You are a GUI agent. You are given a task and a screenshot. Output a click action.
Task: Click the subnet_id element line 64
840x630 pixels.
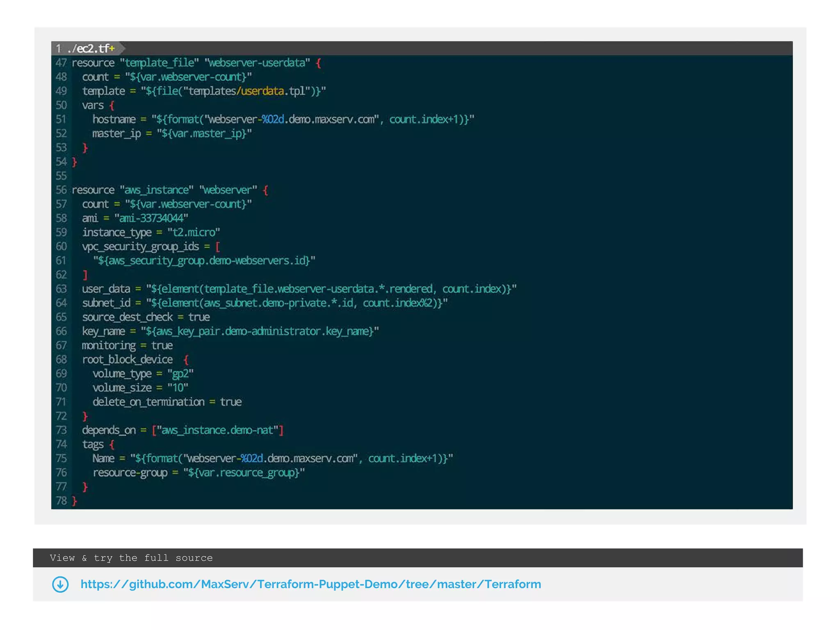(265, 303)
